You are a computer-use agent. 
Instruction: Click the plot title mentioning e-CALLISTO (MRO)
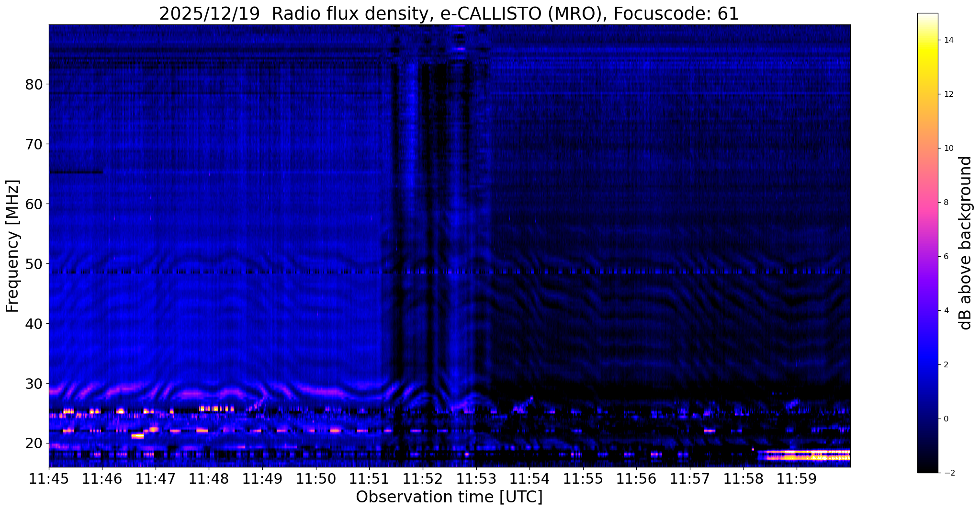[449, 13]
